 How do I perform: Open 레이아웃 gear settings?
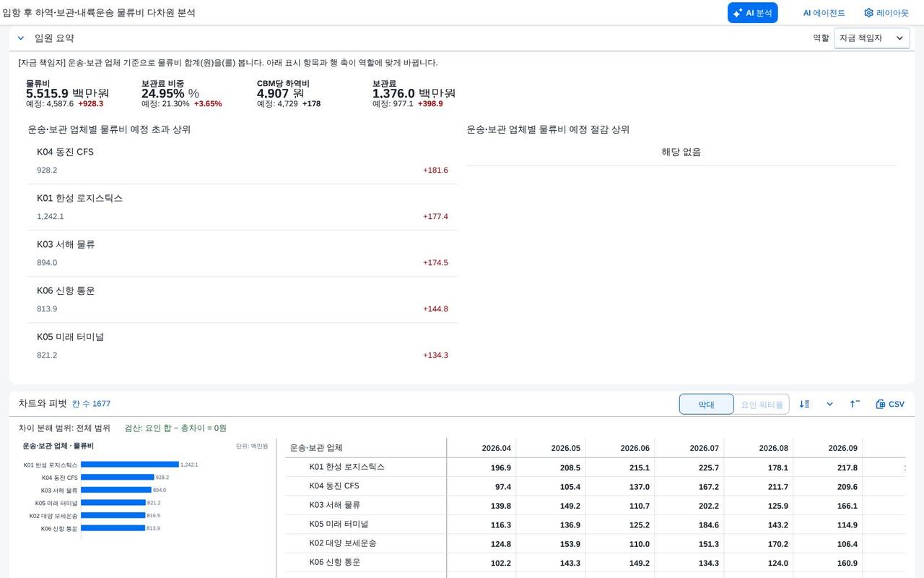coord(886,13)
